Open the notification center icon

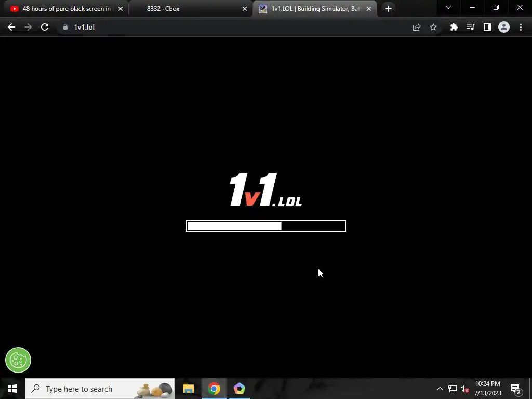tap(515, 389)
